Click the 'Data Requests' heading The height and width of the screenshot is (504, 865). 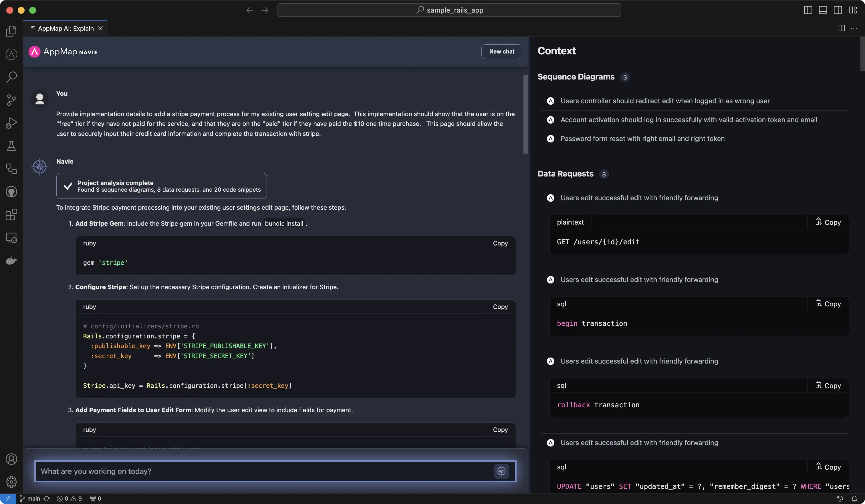tap(565, 174)
